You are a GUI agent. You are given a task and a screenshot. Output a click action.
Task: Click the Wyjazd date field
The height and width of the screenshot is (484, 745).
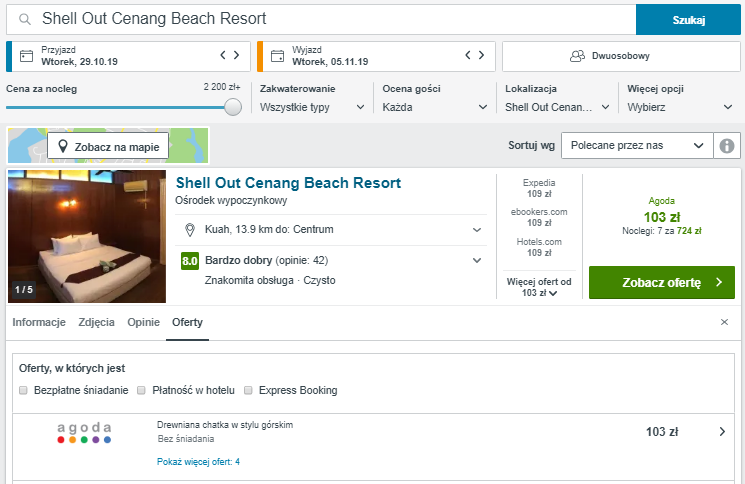point(376,56)
